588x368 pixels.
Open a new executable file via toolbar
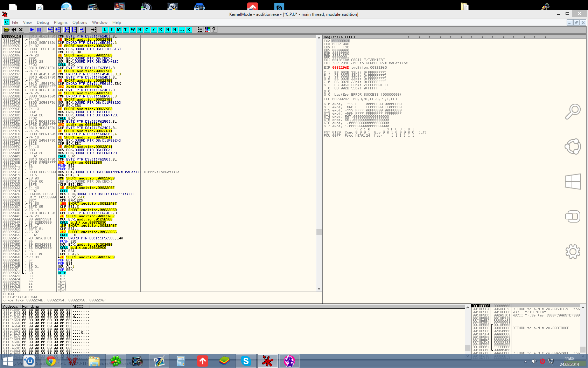pos(7,30)
